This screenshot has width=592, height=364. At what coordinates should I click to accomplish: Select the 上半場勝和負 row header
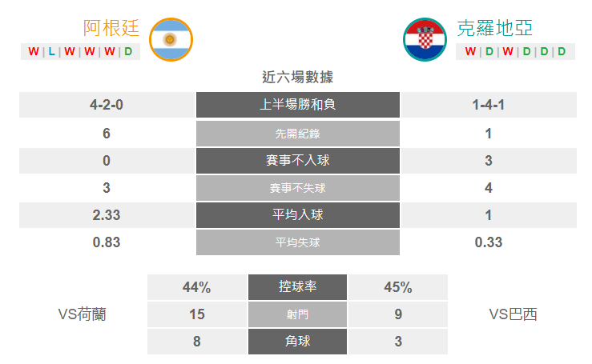297,105
